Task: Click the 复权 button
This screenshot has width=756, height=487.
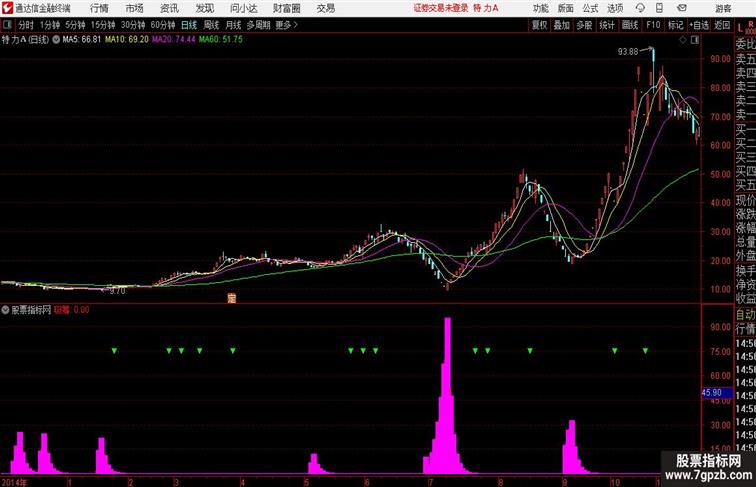Action: (539, 25)
